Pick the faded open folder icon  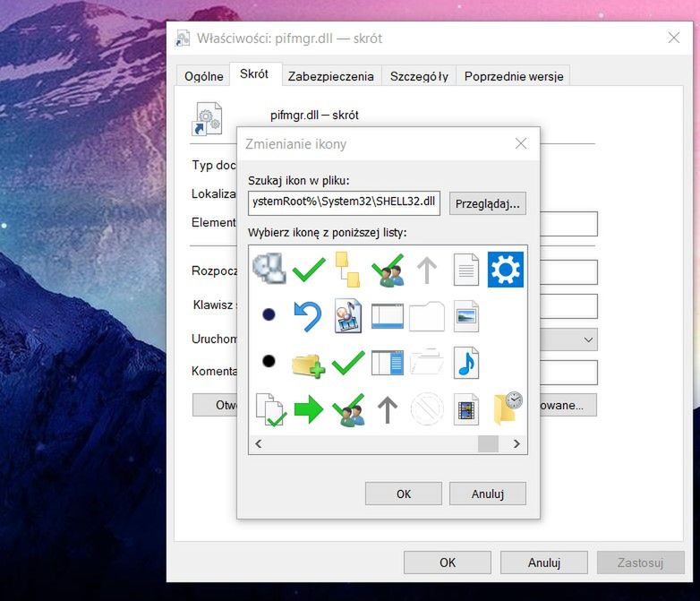[427, 361]
